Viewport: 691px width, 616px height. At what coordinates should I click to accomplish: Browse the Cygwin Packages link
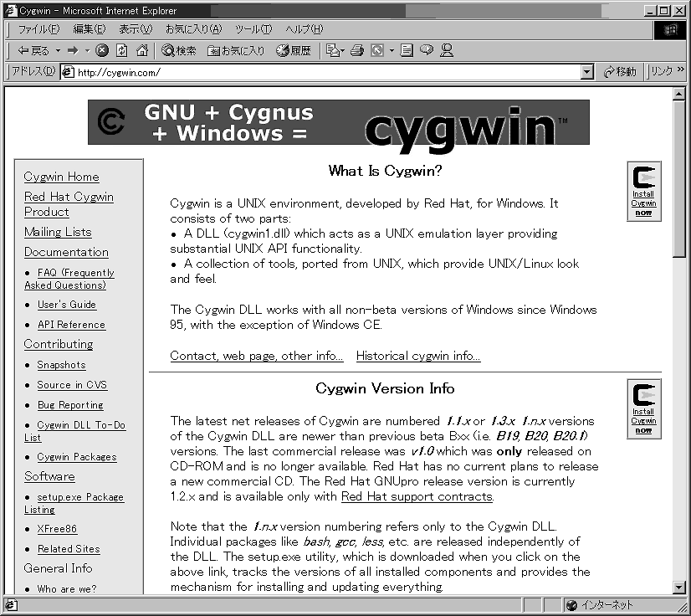point(77,457)
